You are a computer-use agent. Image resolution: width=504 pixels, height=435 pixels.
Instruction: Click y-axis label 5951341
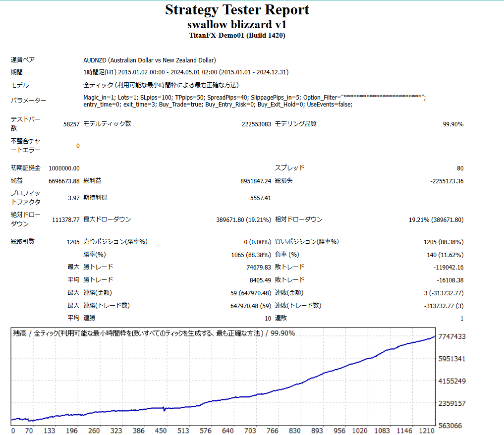[452, 359]
